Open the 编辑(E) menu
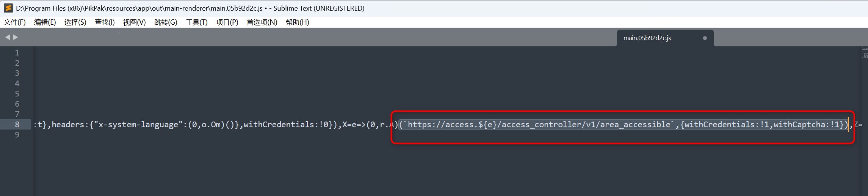This screenshot has width=868, height=196. coord(45,22)
